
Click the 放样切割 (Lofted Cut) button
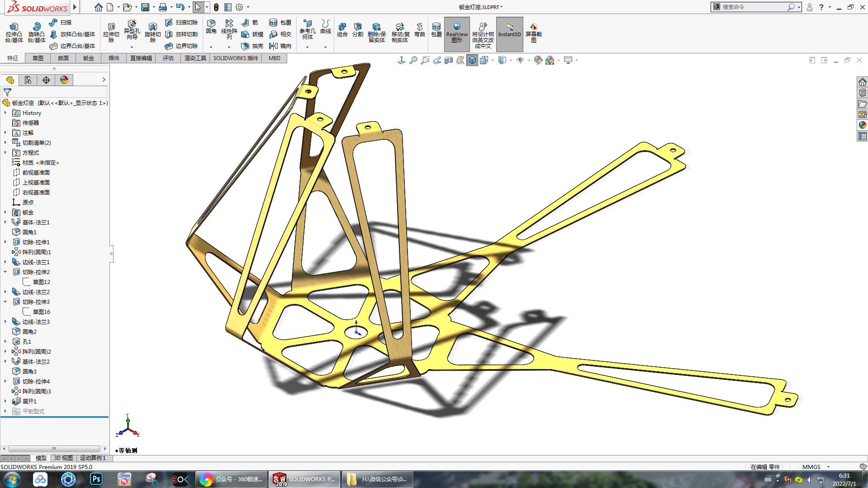(x=181, y=34)
